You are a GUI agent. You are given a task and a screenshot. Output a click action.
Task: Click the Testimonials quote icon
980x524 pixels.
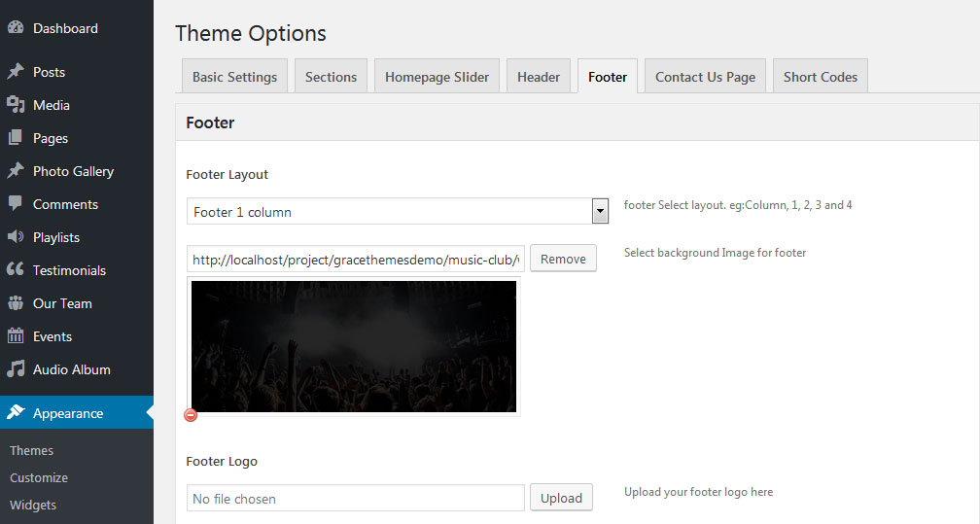16,269
